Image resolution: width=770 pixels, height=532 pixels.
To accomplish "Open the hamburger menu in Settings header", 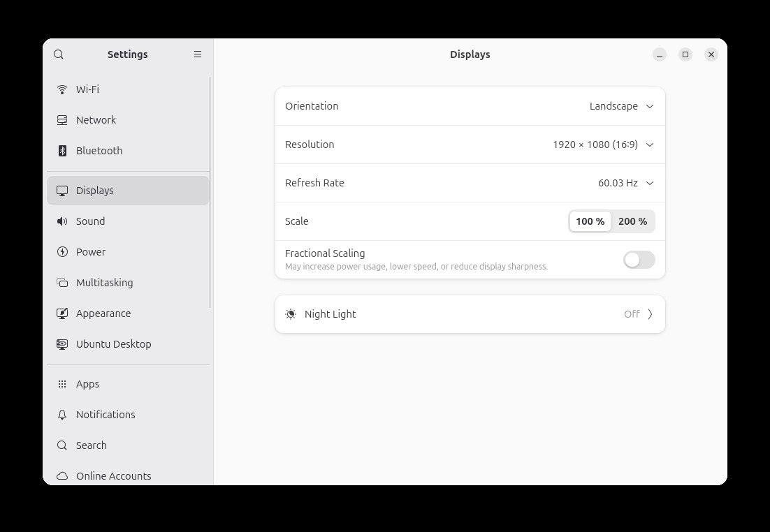I will pyautogui.click(x=198, y=54).
